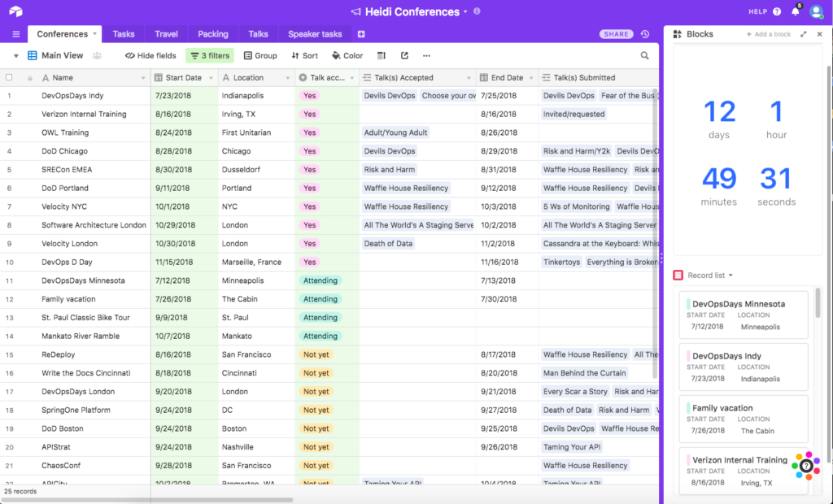Open the colorful help chat widget
This screenshot has width=833, height=504.
806,466
